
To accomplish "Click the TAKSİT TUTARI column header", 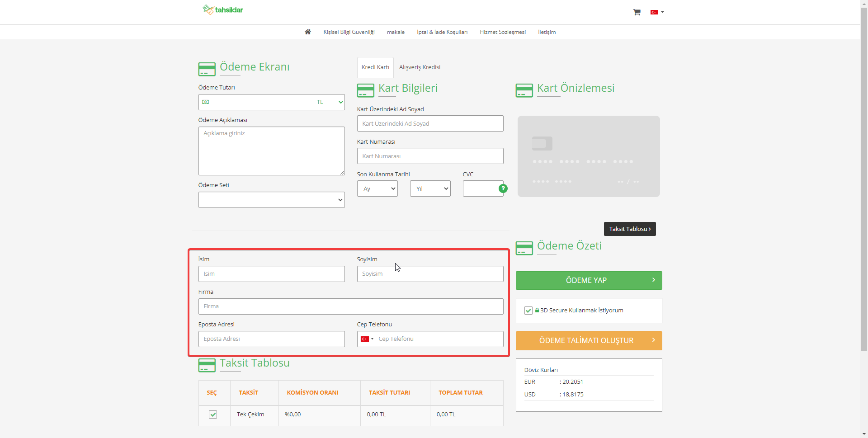I will point(389,393).
